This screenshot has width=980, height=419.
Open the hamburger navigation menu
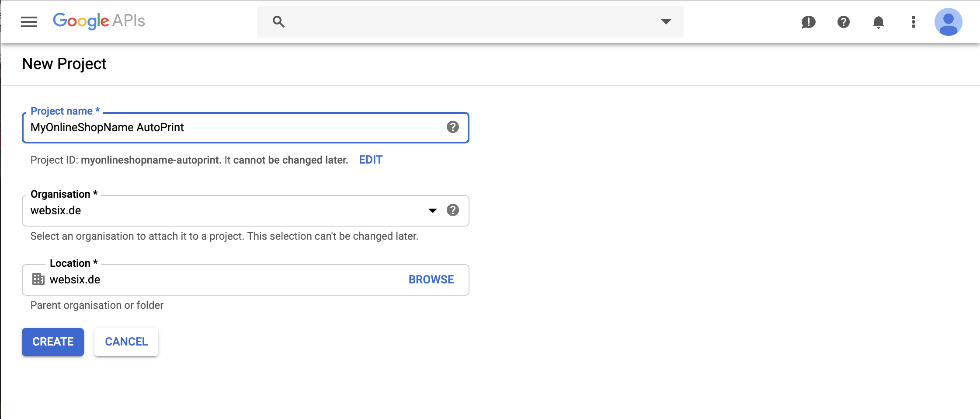coord(29,21)
